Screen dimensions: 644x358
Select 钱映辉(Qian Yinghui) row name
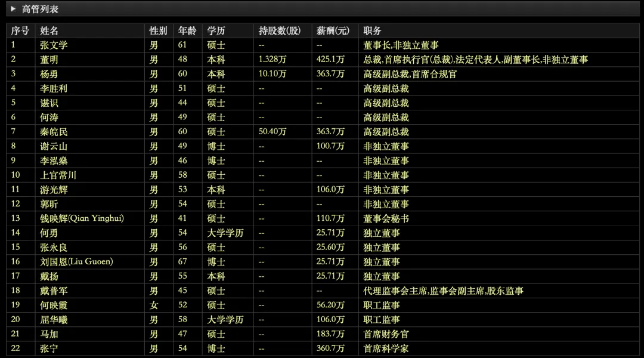click(82, 218)
